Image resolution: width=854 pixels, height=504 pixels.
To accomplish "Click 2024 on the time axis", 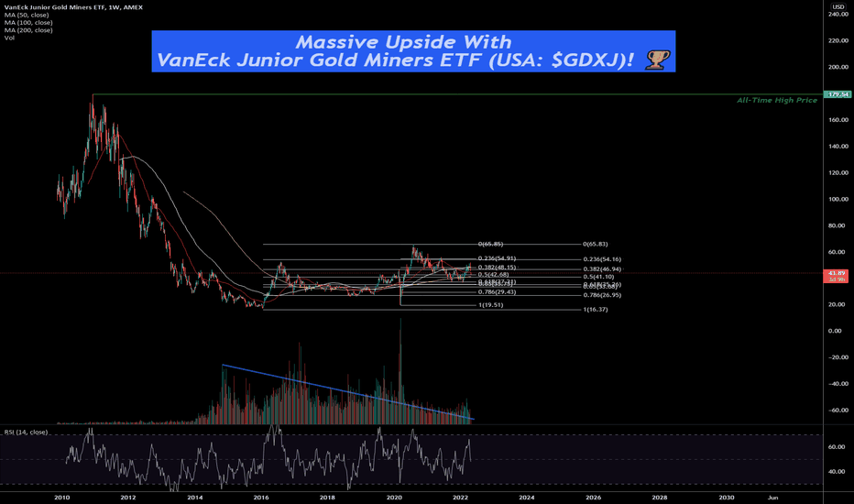I will (x=527, y=498).
